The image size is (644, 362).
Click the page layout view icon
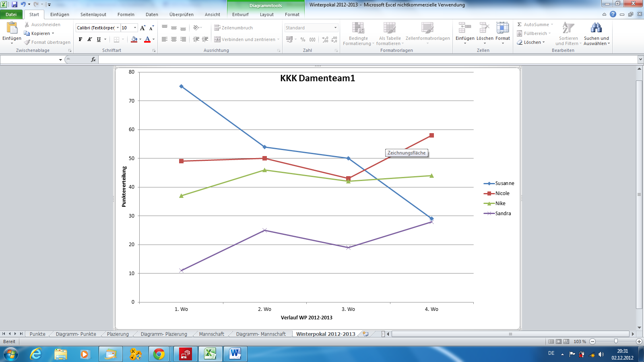point(559,341)
